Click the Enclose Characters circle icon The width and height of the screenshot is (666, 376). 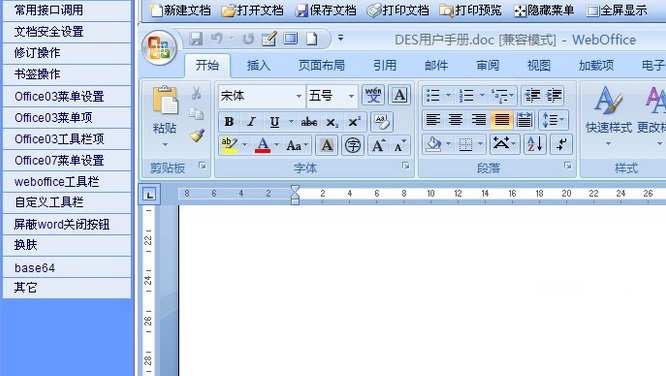(353, 146)
